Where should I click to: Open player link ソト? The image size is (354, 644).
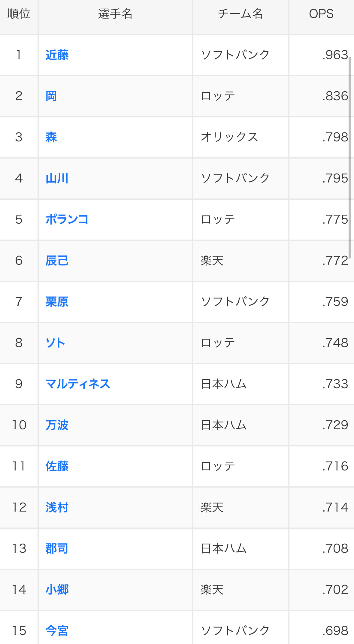[55, 343]
